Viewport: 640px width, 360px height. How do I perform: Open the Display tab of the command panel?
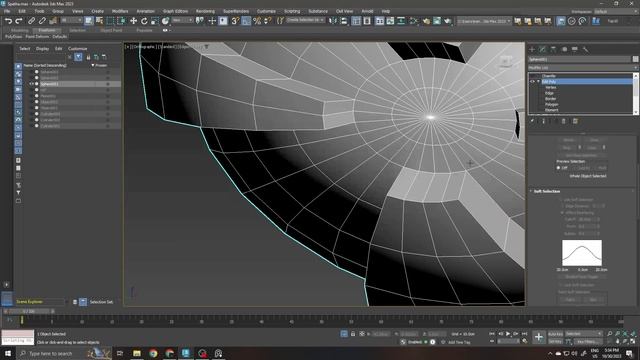point(575,49)
